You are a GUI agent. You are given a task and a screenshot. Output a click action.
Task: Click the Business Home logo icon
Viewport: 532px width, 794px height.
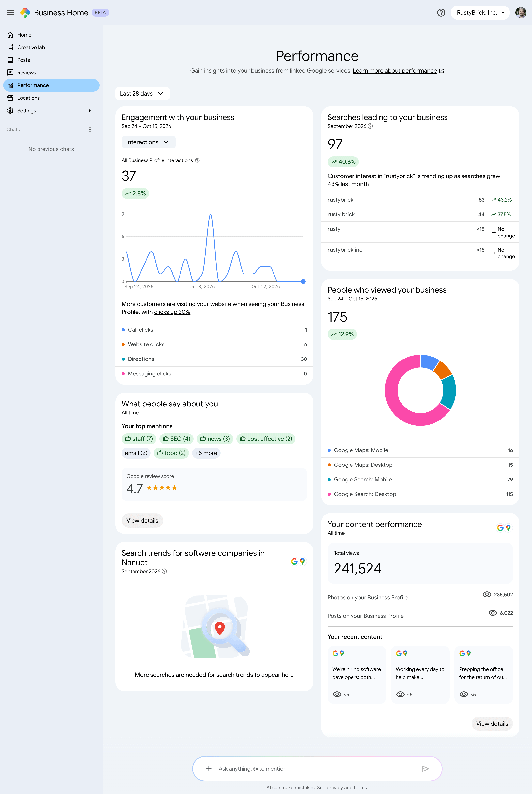point(25,13)
